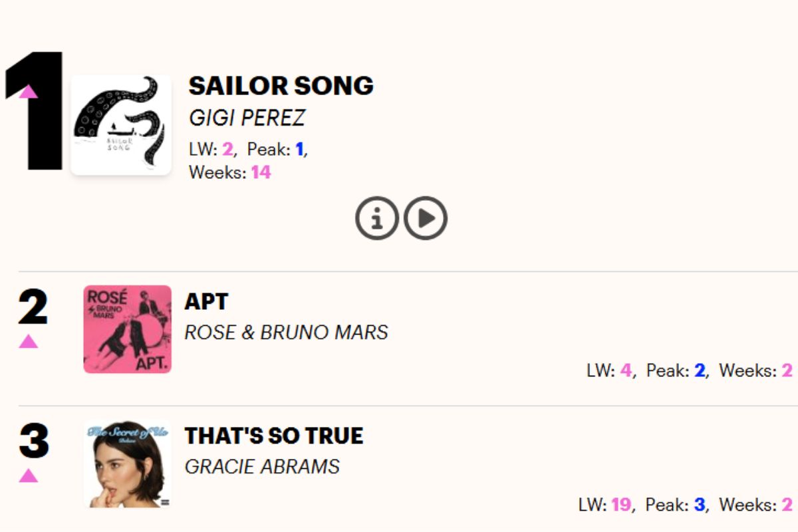Click the pink up arrow under rank 3
The image size is (798, 532).
point(29,475)
